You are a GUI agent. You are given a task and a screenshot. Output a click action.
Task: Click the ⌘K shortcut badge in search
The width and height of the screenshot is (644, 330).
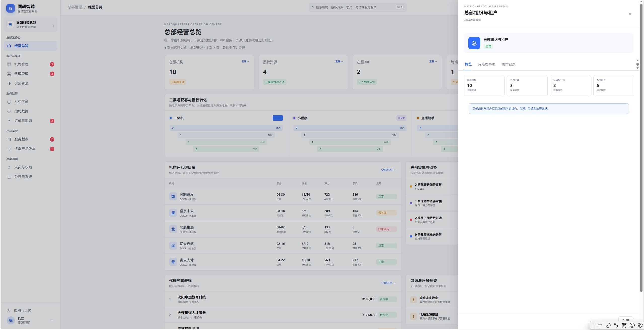[400, 7]
